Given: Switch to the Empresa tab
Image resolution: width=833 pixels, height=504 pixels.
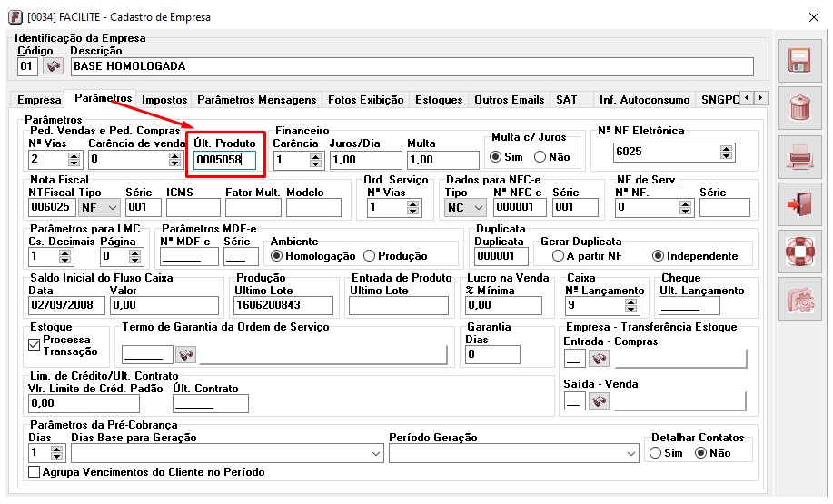Looking at the screenshot, I should 39,100.
